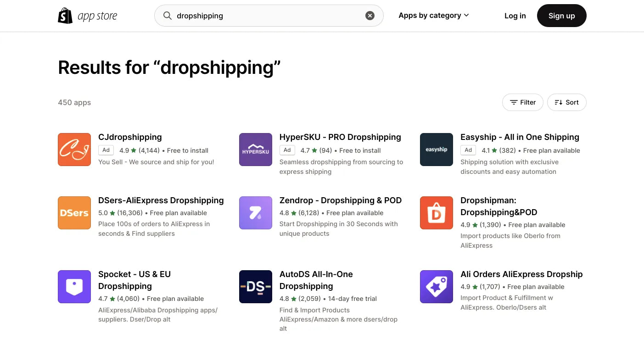
Task: Click the Dropshipman app icon
Action: [436, 212]
